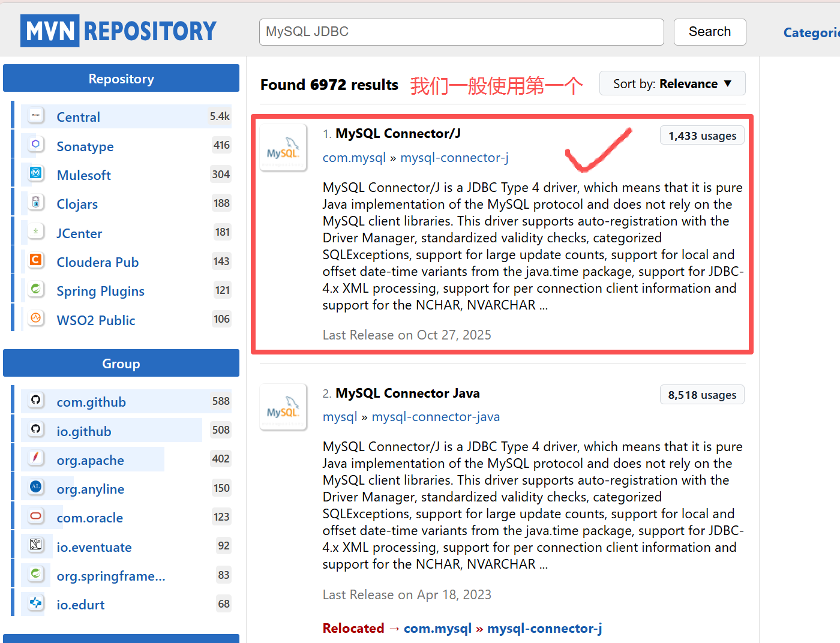Filter by io.github group
Image resolution: width=840 pixels, height=643 pixels.
(x=83, y=431)
